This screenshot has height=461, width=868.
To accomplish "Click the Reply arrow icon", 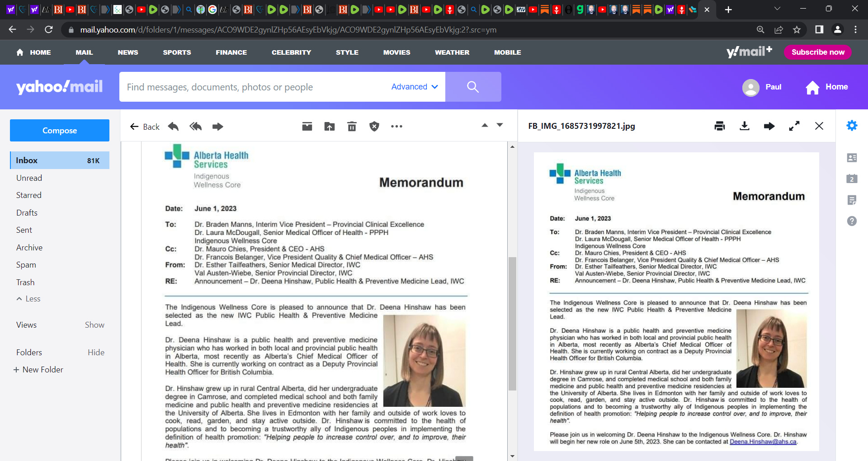I will [x=173, y=127].
